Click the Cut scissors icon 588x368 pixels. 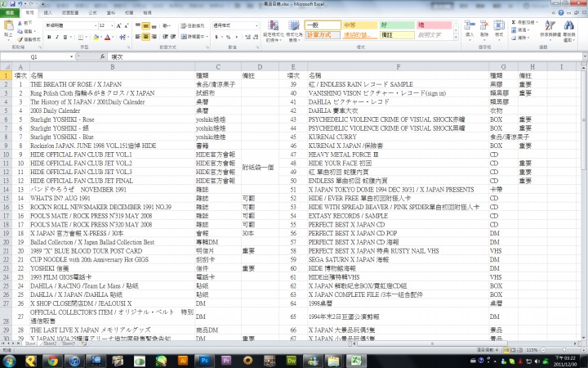tap(20, 23)
